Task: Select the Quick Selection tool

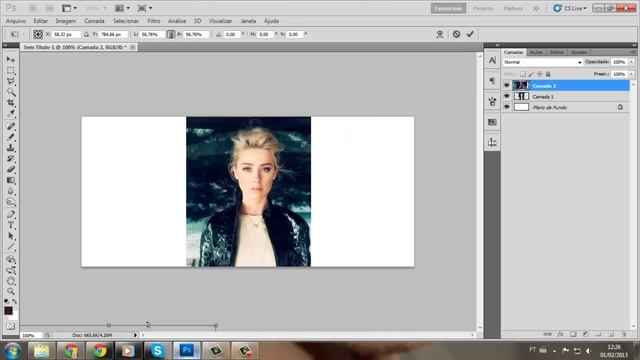Action: [x=11, y=92]
